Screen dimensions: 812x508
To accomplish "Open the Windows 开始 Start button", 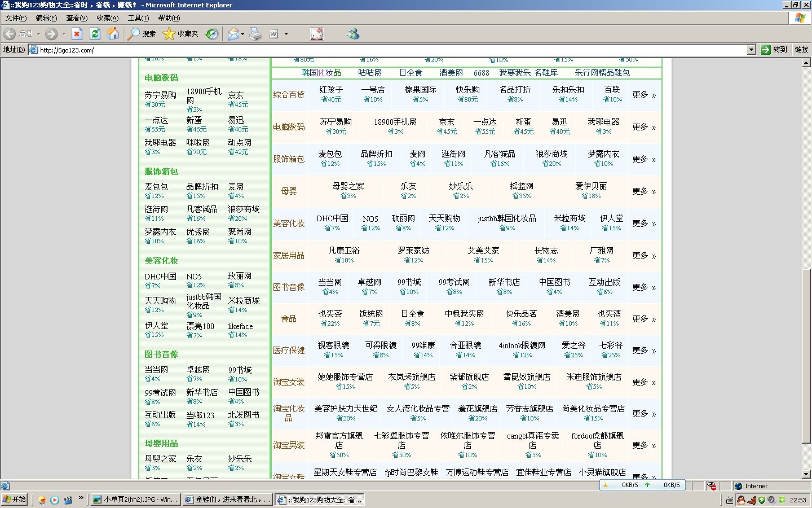I will click(x=15, y=500).
